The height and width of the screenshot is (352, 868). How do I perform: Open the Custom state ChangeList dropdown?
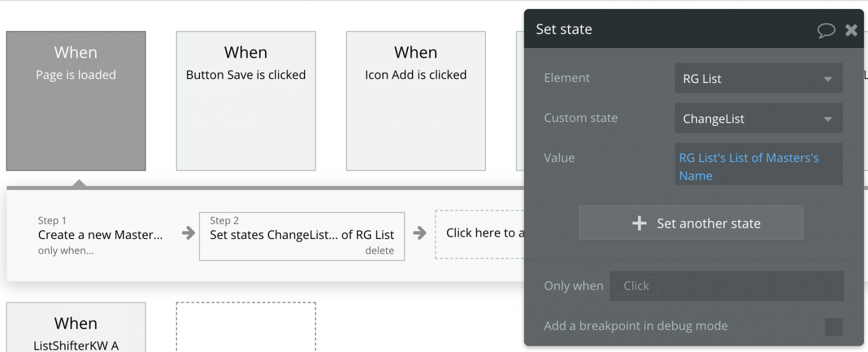pos(758,119)
